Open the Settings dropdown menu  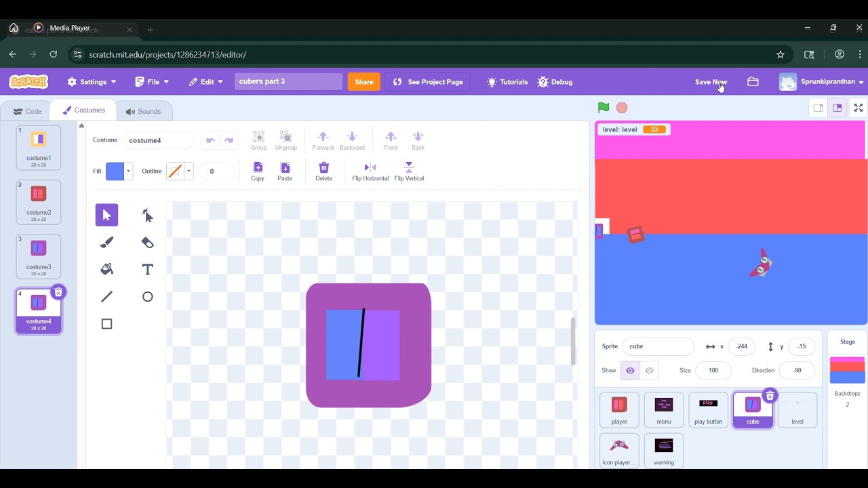click(92, 81)
